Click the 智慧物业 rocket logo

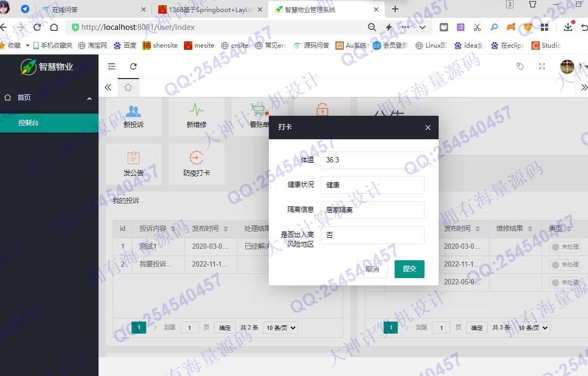point(28,67)
